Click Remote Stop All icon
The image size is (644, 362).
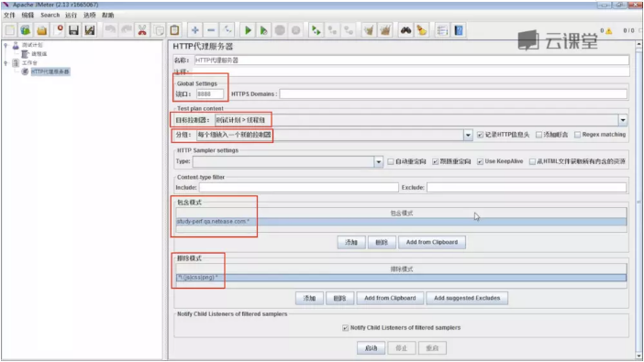click(332, 30)
